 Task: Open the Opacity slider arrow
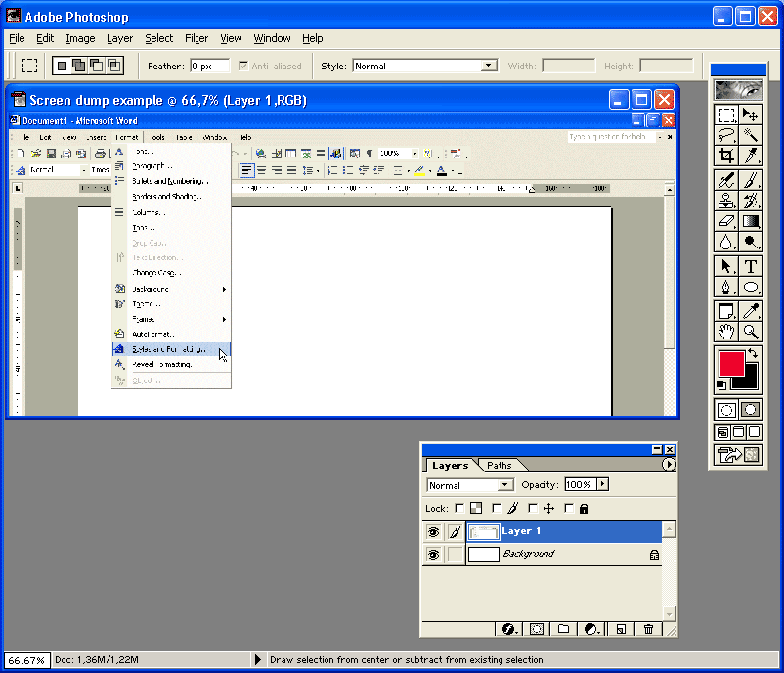(x=602, y=484)
